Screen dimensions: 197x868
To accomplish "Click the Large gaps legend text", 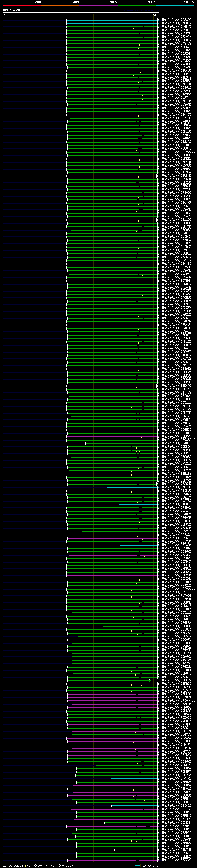I will (38, 866).
